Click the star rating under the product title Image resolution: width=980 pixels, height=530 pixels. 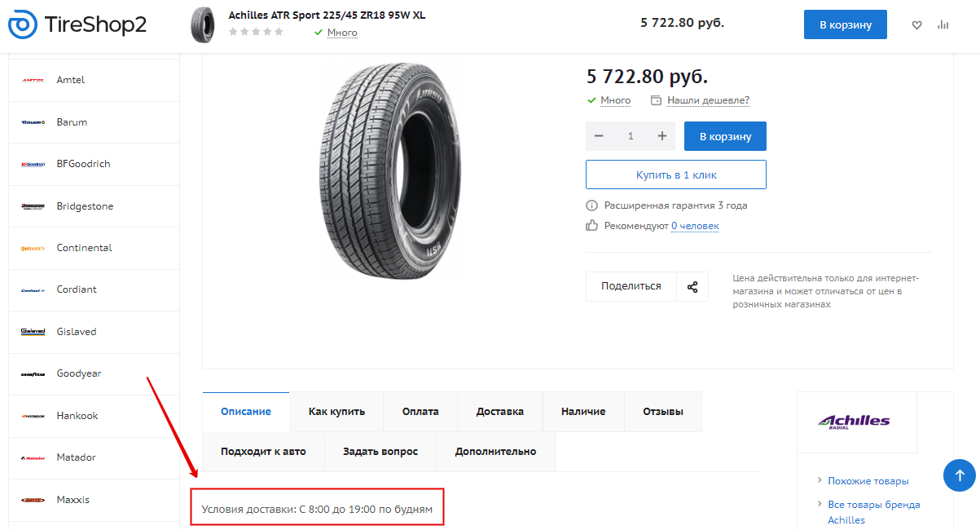pyautogui.click(x=256, y=32)
